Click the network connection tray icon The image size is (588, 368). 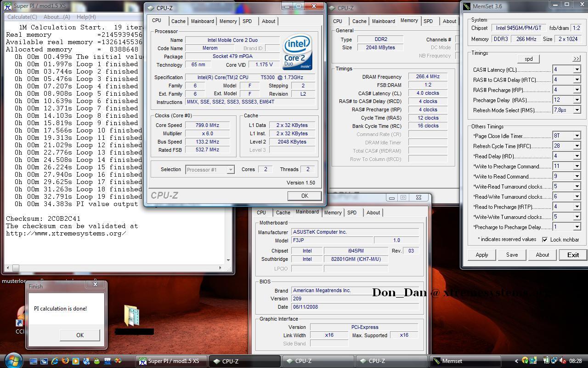click(x=554, y=361)
